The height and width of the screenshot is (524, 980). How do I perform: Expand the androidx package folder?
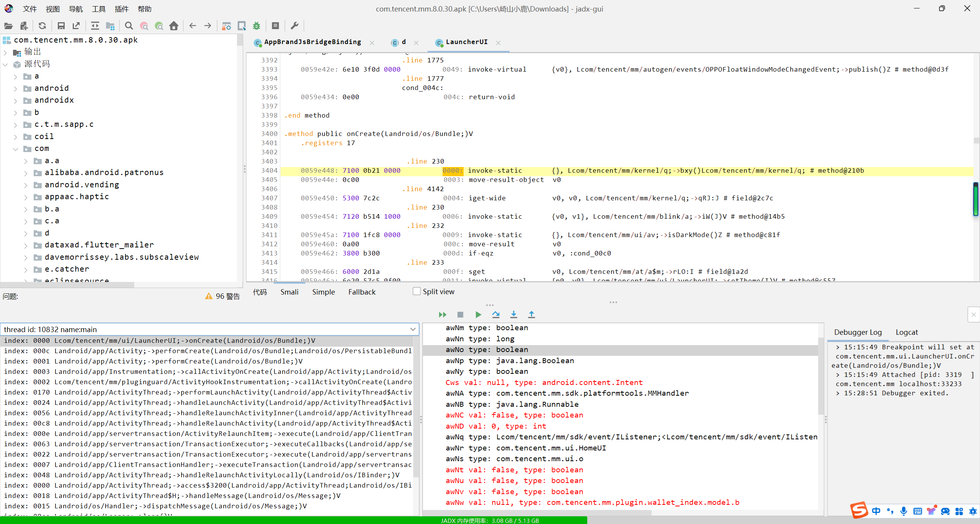(15, 101)
